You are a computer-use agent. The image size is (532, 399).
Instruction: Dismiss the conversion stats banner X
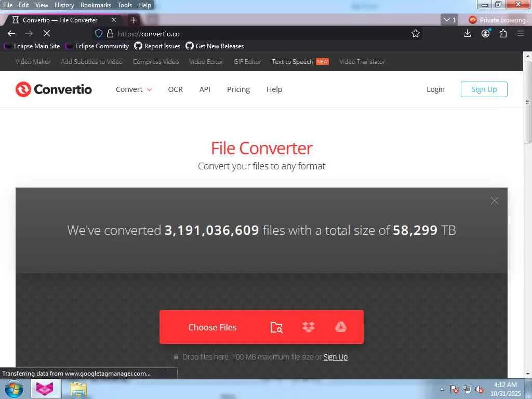click(x=495, y=201)
